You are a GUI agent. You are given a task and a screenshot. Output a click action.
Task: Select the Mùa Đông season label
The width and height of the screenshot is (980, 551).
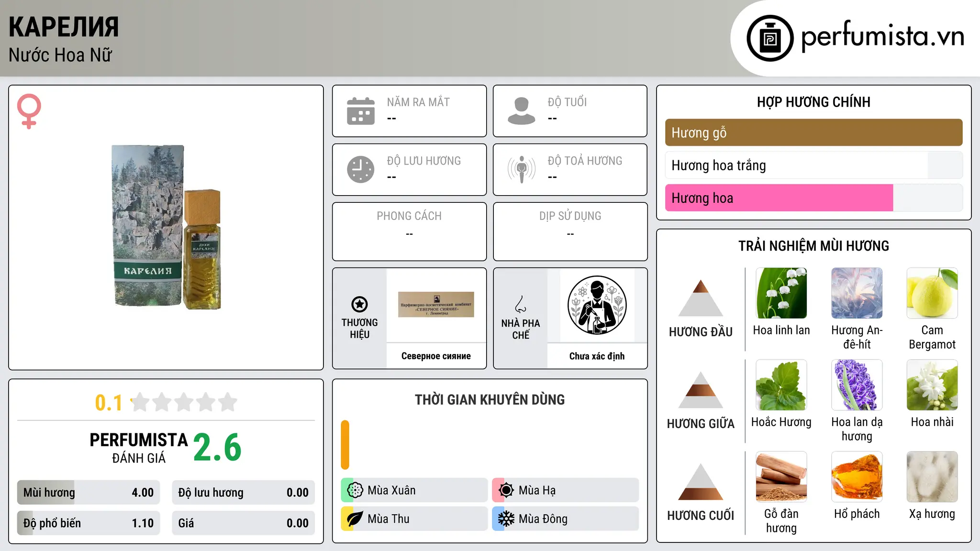coord(543,519)
